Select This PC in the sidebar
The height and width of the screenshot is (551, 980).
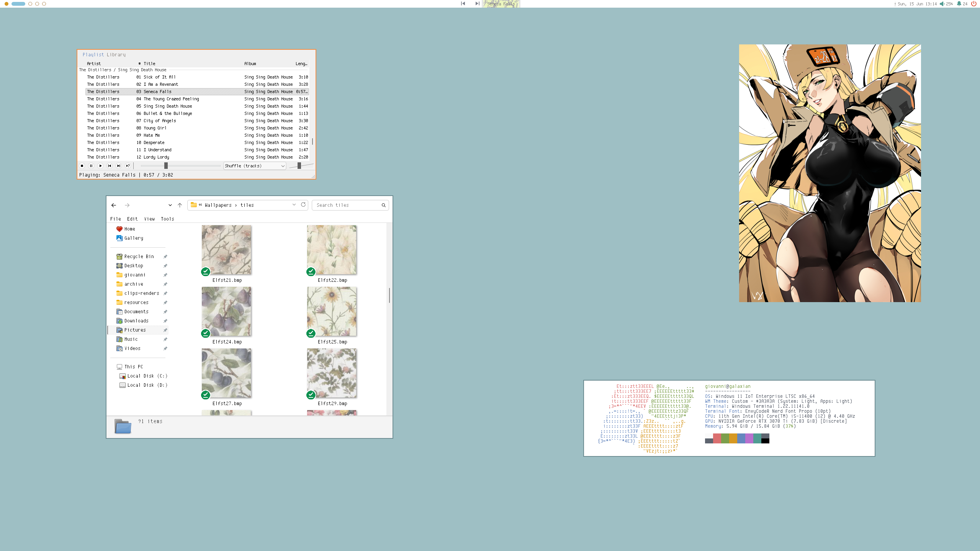click(130, 367)
